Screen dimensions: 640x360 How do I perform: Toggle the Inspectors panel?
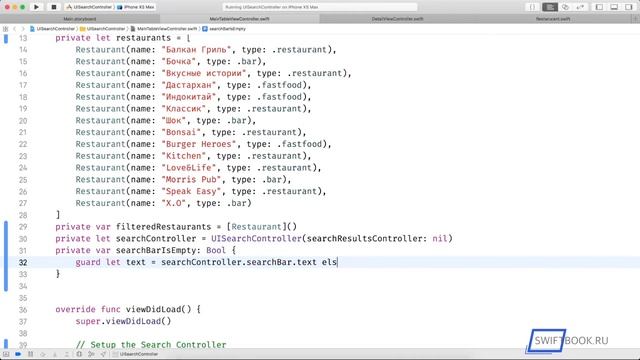pyautogui.click(x=629, y=7)
